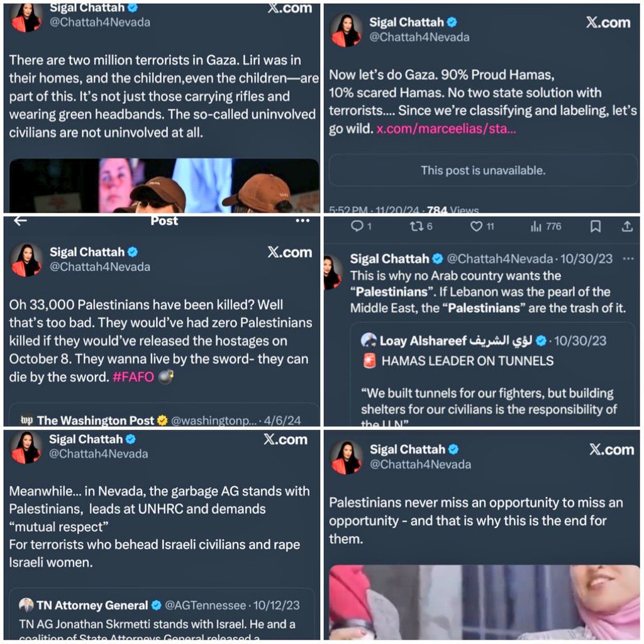Image resolution: width=644 pixels, height=644 pixels.
Task: Open the image with brown caps
Action: 164,186
